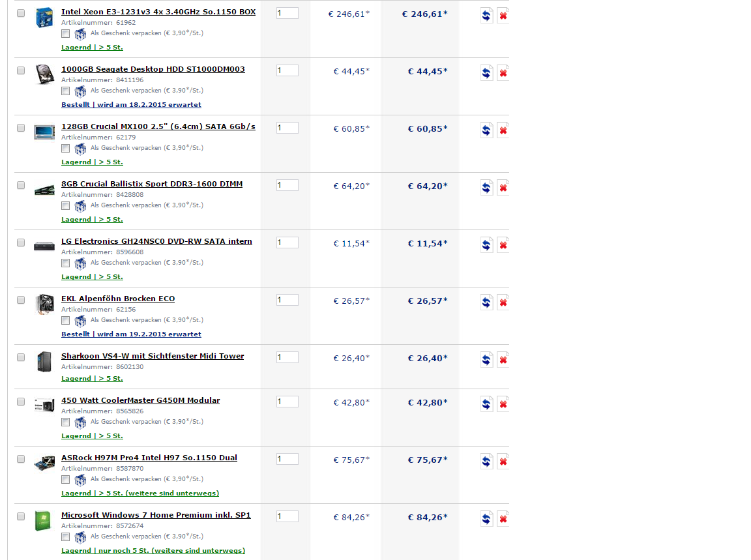Click gift wrap icon under CoolerMaster G450M
The height and width of the screenshot is (560, 751).
tap(80, 422)
